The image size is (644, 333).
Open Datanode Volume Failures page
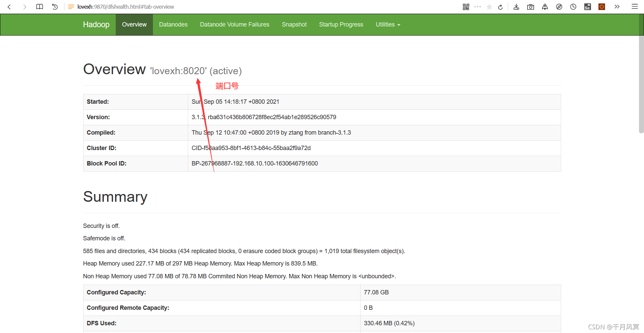click(234, 25)
